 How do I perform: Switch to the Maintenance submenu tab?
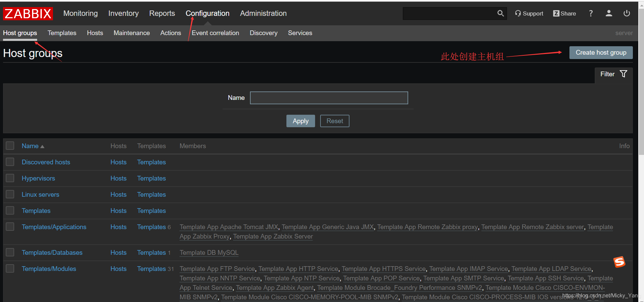pos(132,33)
